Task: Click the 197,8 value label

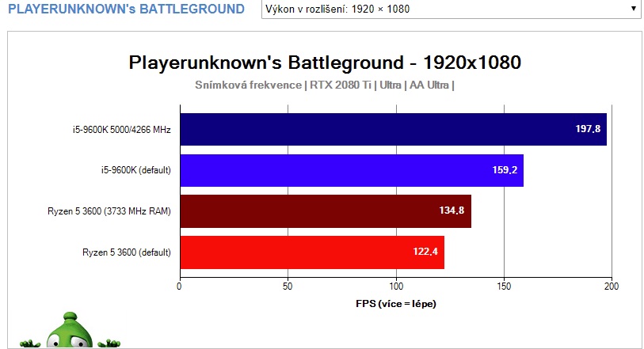Action: pyautogui.click(x=588, y=129)
